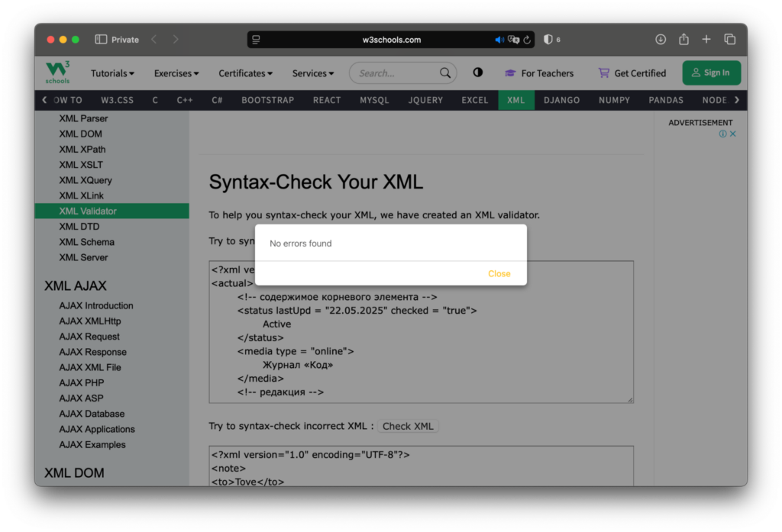
Task: Open the Tutorials dropdown
Action: [112, 73]
